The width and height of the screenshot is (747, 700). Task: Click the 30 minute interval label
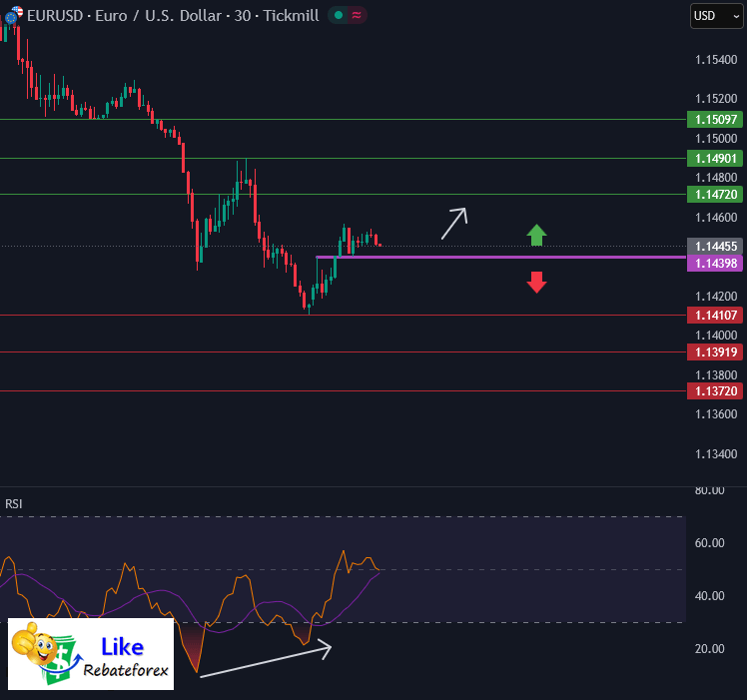(x=242, y=16)
